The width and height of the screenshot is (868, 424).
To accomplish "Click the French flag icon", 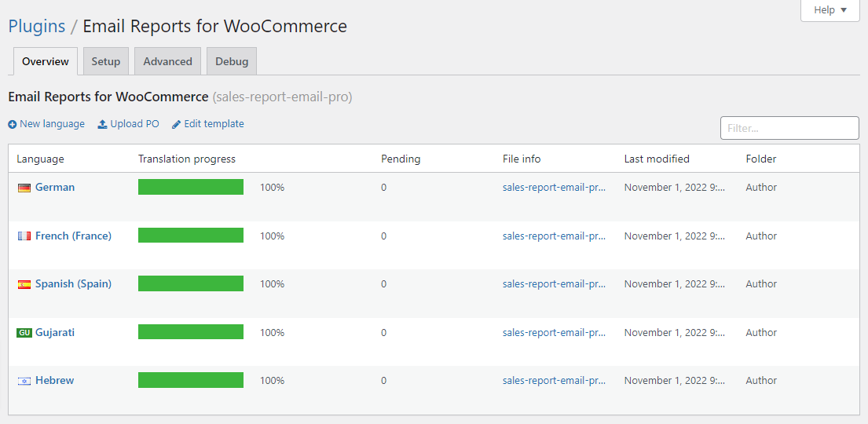I will [24, 236].
